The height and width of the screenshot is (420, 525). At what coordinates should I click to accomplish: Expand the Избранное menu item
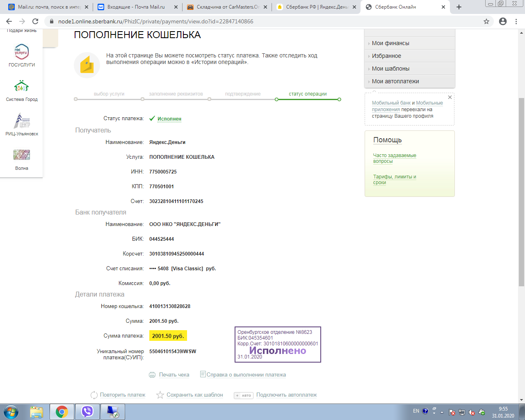tap(410, 56)
